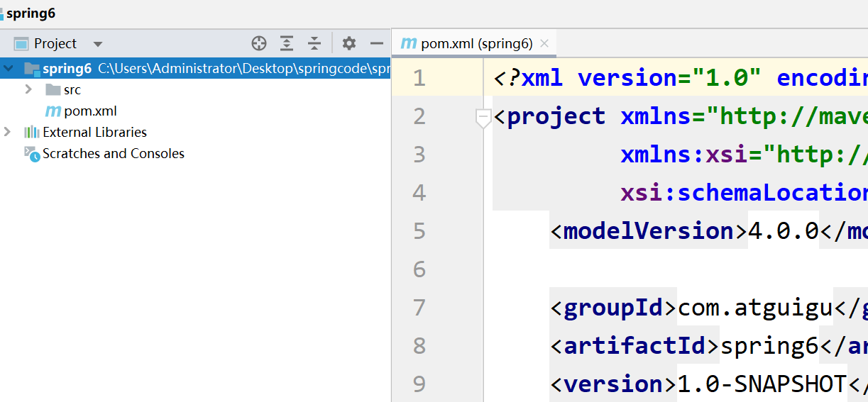The height and width of the screenshot is (402, 868).
Task: Click the spring6 module folder icon
Action: tap(32, 69)
